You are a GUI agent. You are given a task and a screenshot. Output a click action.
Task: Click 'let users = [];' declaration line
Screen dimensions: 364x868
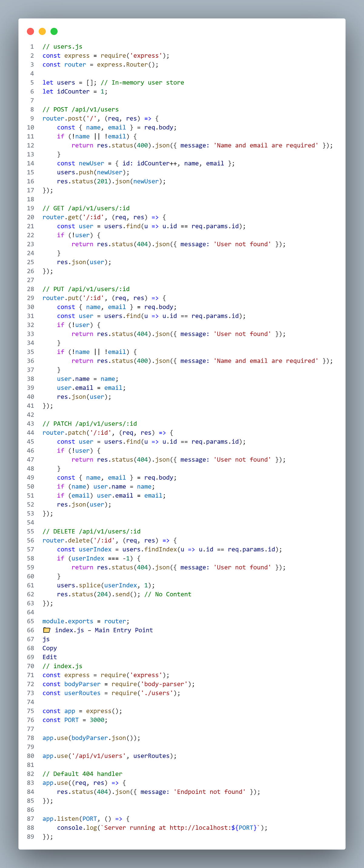[70, 83]
